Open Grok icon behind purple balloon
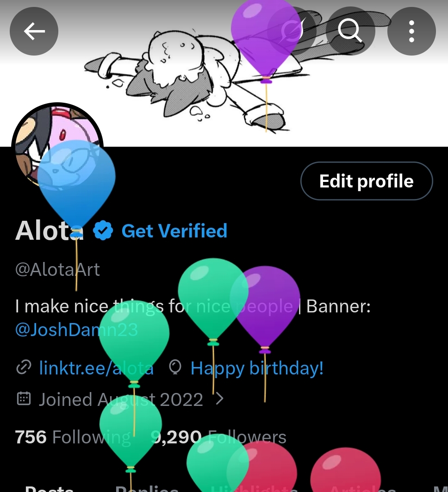This screenshot has height=492, width=448. 291,31
